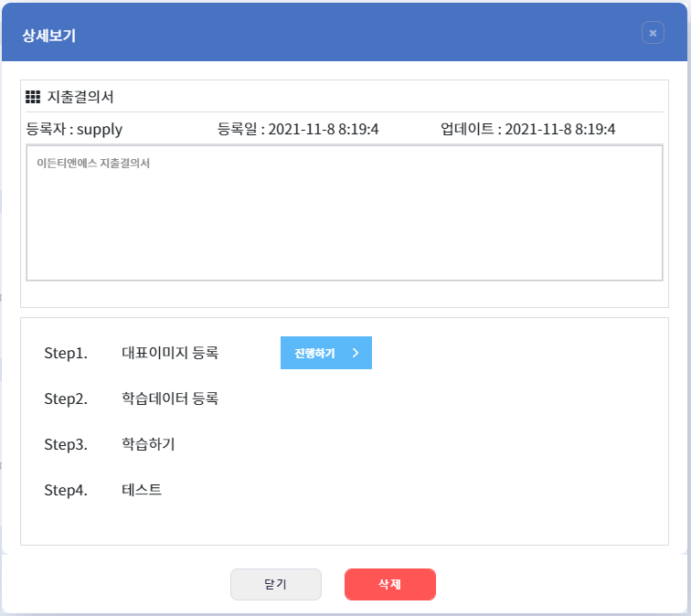Select the 지출결의서 title text
The height and width of the screenshot is (616, 691).
[80, 97]
